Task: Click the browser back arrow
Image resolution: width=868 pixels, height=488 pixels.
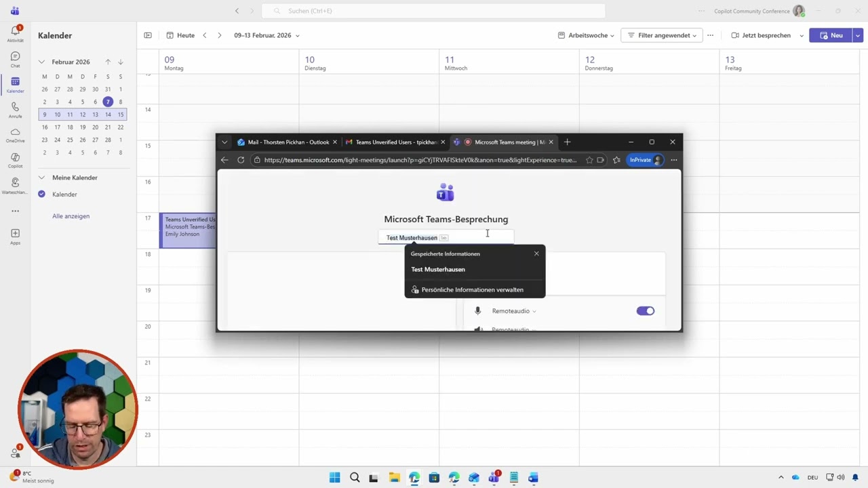Action: [224, 160]
